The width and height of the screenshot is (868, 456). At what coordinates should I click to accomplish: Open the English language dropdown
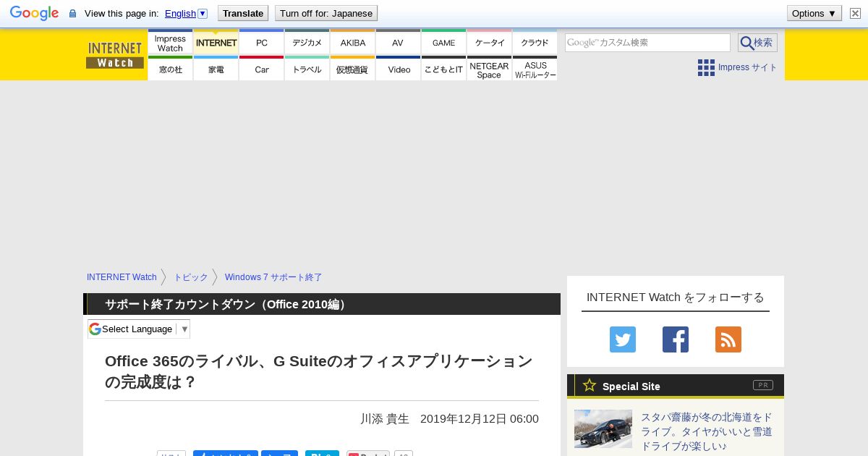(x=186, y=13)
